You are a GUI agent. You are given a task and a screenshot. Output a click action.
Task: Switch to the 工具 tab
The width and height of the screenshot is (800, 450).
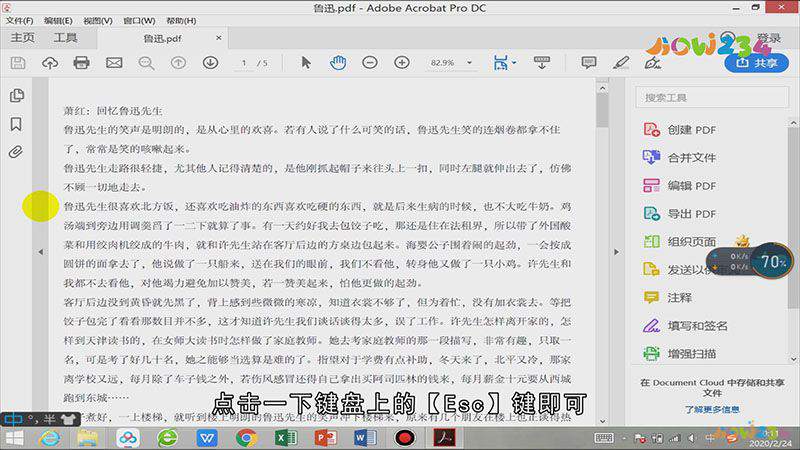(65, 38)
